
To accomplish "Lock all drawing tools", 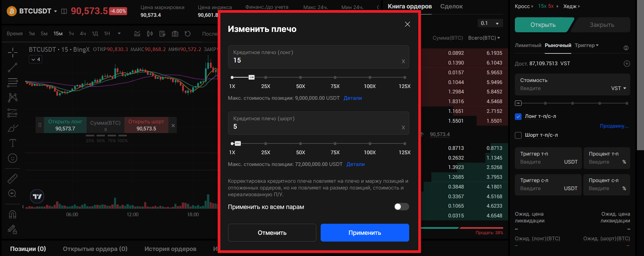I will tap(12, 229).
